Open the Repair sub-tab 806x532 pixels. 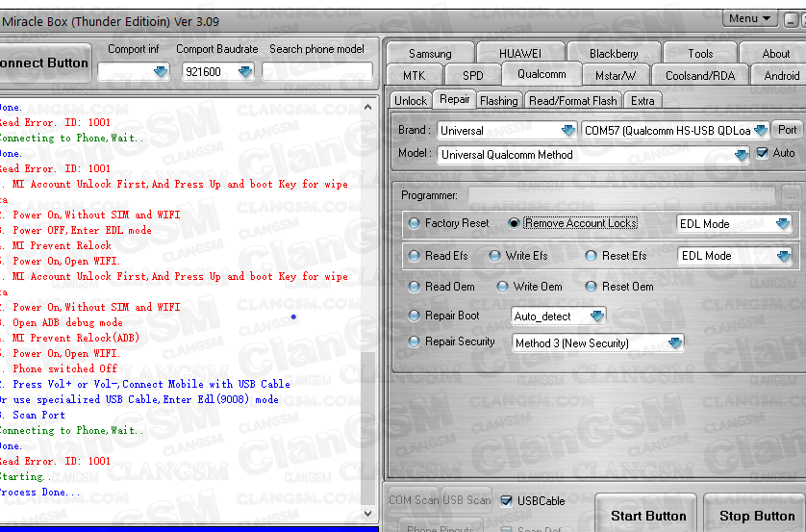[x=454, y=99]
